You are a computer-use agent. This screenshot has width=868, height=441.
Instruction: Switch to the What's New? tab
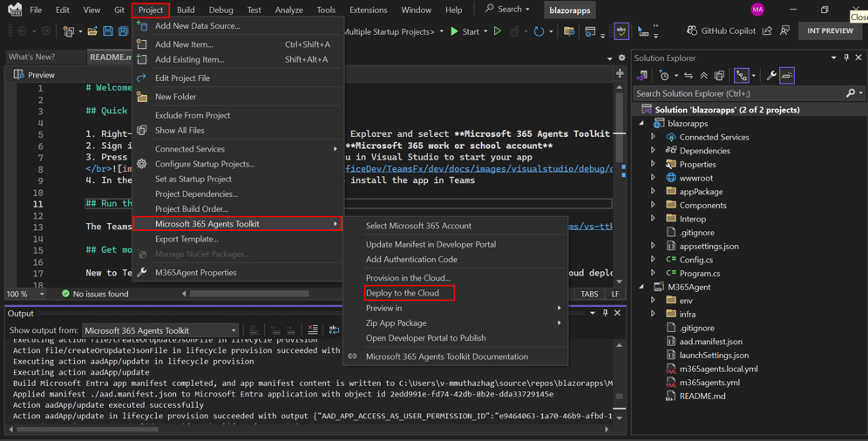[31, 57]
